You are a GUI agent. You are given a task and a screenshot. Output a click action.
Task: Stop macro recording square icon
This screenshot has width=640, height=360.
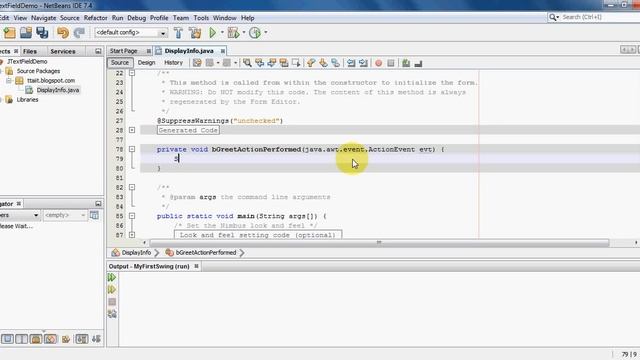pyautogui.click(x=391, y=63)
